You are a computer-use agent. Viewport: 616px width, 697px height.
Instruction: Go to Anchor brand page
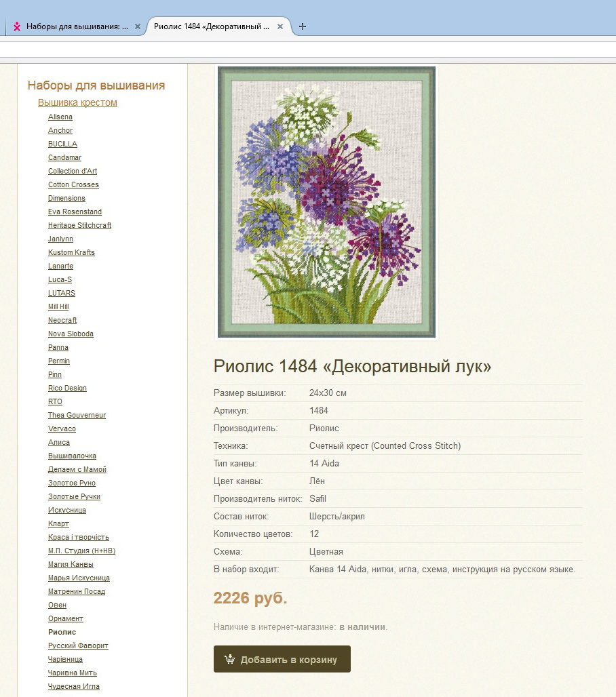click(x=60, y=130)
